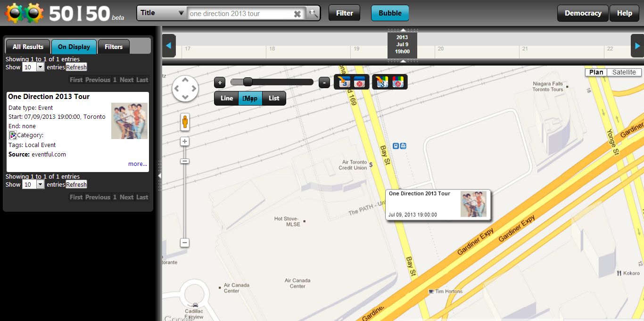This screenshot has width=644, height=321.
Task: Click the 2013 Jul 9 19h00 timeline marker
Action: (x=402, y=44)
